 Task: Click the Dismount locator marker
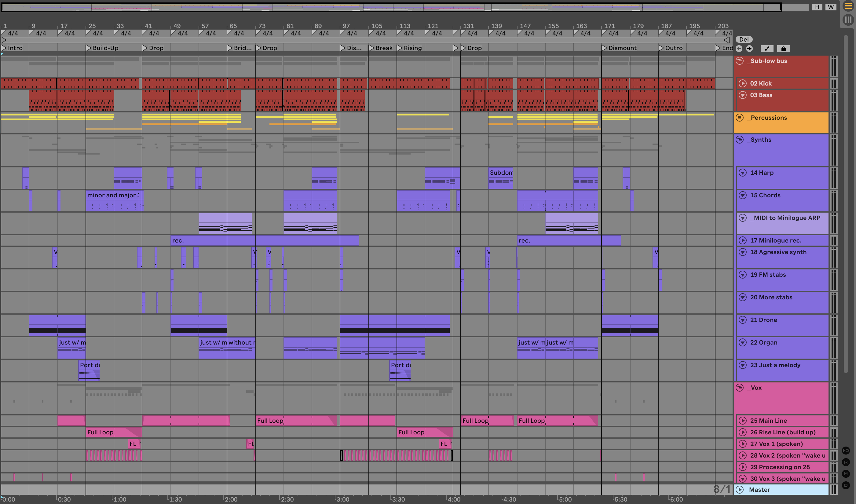tap(604, 48)
